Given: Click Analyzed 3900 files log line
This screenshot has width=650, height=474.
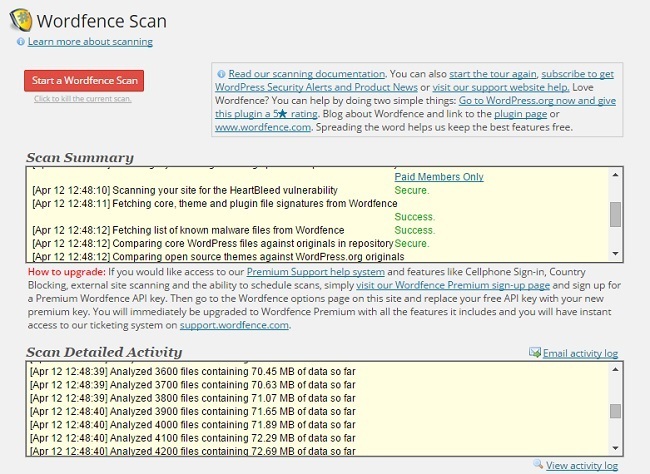Looking at the screenshot, I should click(193, 411).
